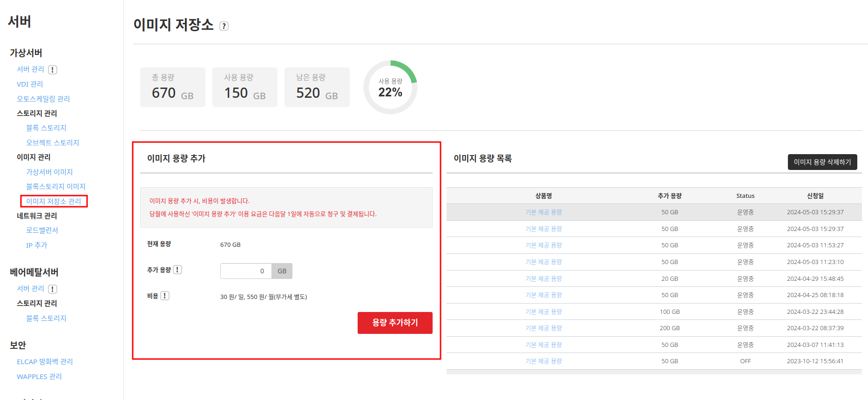Open 로드밸런서 menu item

[x=42, y=230]
